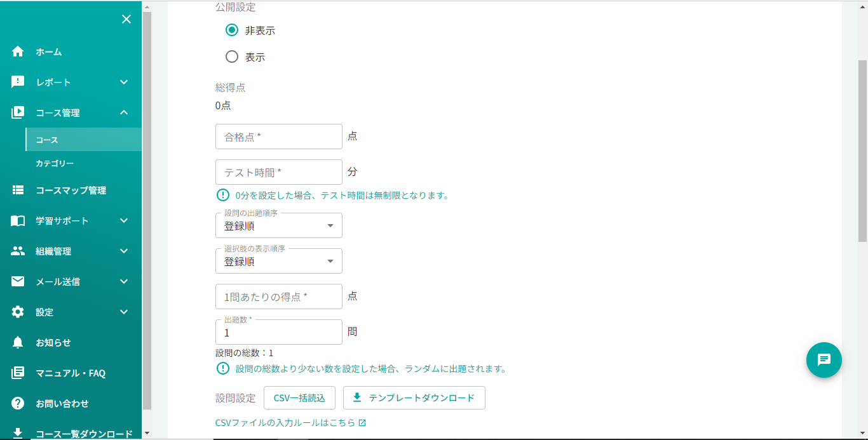This screenshot has width=868, height=440.
Task: Click the Home house icon
Action: pyautogui.click(x=18, y=52)
